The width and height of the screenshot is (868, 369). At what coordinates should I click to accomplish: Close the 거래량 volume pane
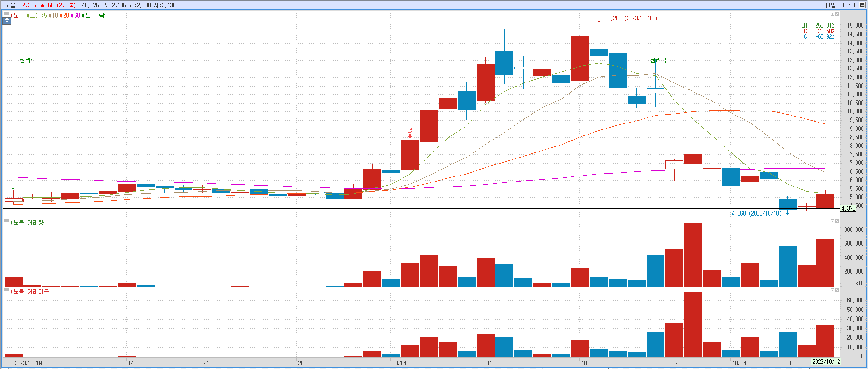point(837,221)
